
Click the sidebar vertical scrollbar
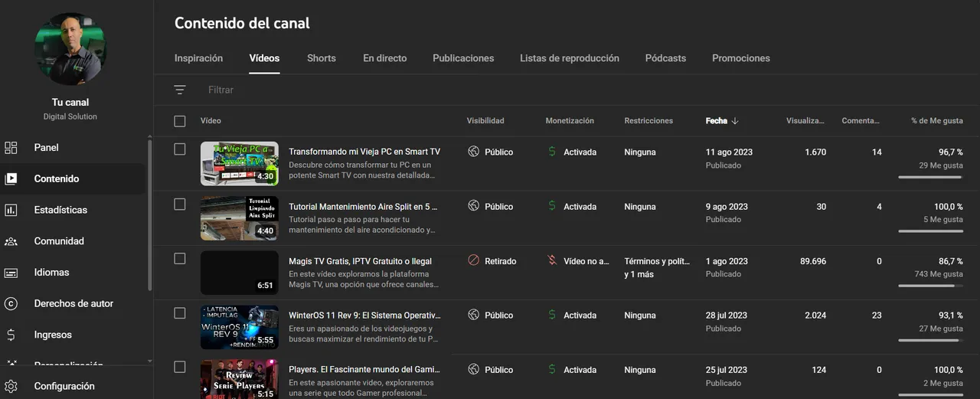[x=150, y=214]
